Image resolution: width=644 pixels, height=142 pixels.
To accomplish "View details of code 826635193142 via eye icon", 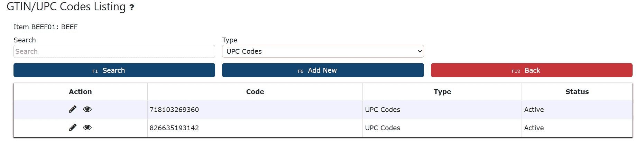I will (88, 128).
